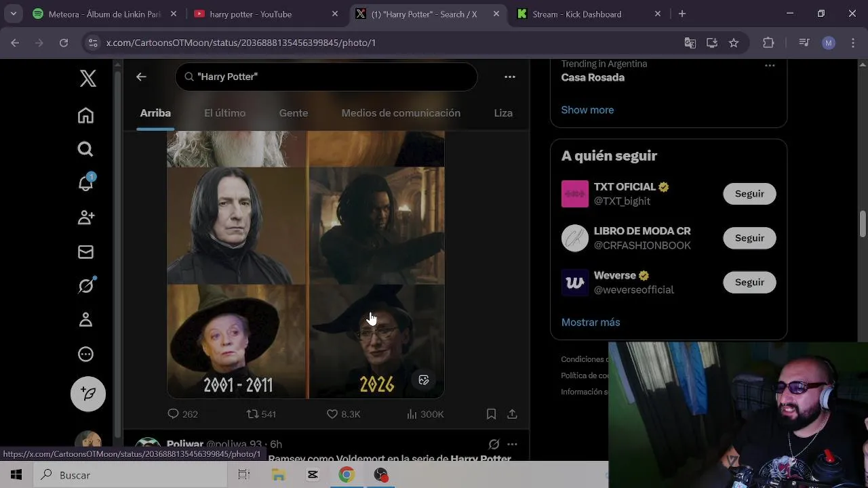
Task: Open TXT OFICIAL profile avatar
Action: (x=575, y=194)
